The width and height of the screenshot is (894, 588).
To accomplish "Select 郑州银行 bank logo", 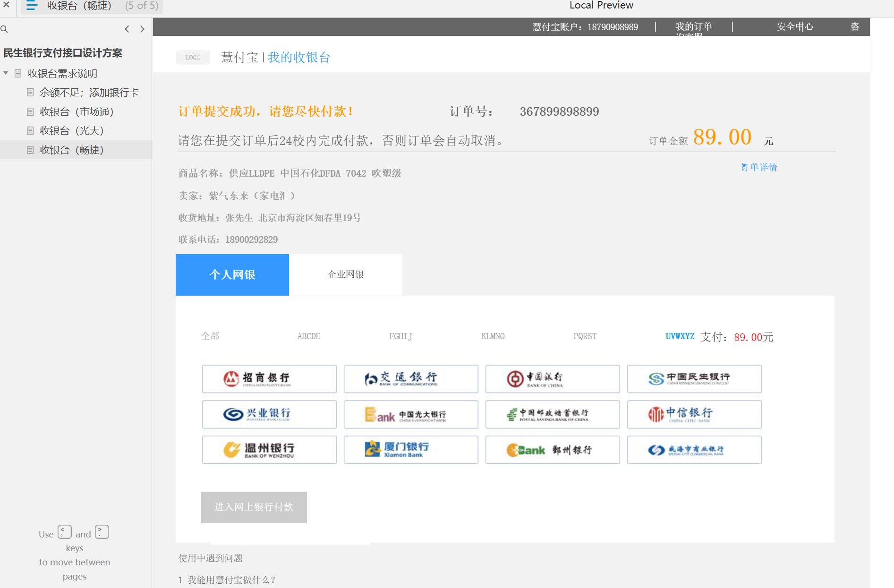I will coord(553,450).
